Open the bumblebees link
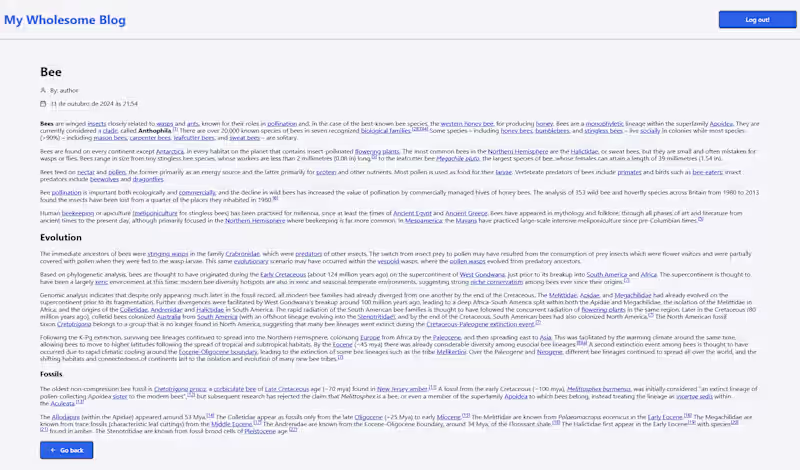 tap(552, 131)
